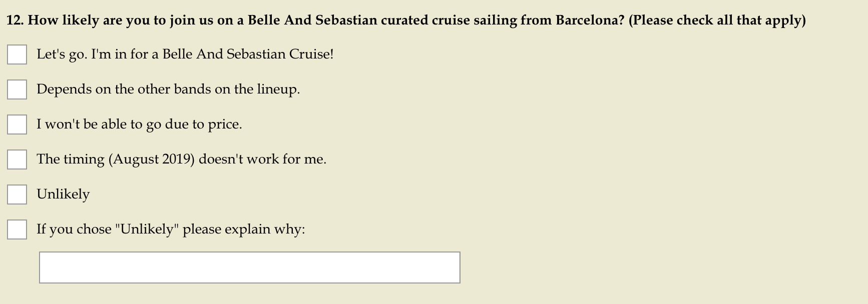Toggle the "Unlikely" checkbox
The height and width of the screenshot is (304, 868).
tap(17, 194)
